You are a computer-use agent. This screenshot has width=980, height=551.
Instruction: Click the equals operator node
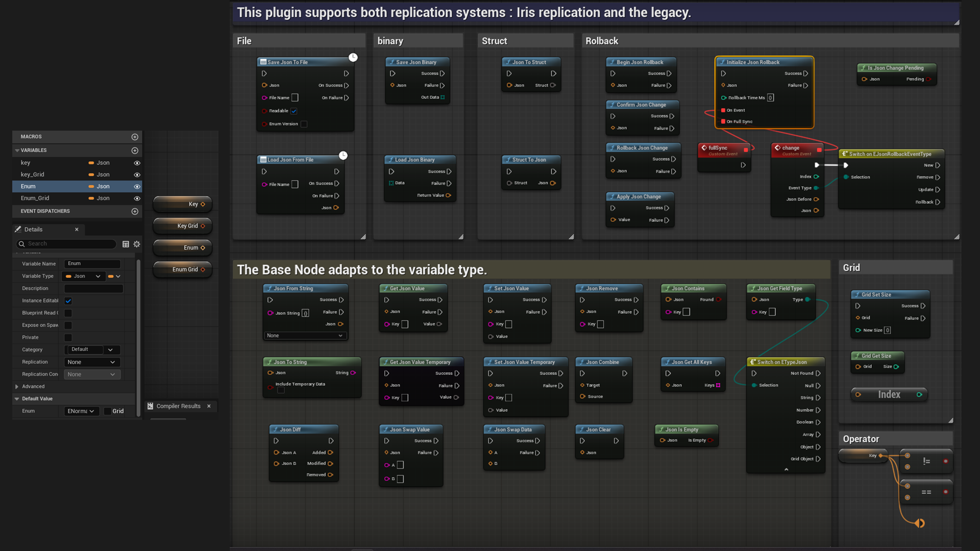pos(926,492)
